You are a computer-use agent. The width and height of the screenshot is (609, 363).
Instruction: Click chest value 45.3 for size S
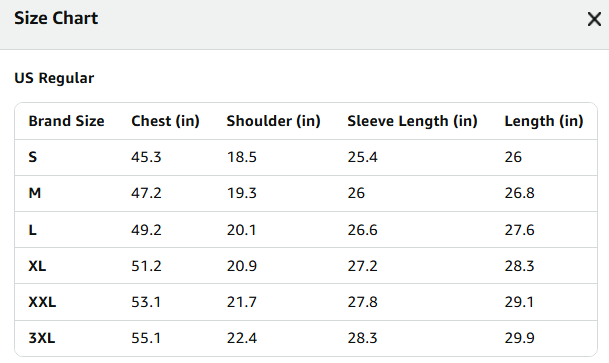(146, 157)
